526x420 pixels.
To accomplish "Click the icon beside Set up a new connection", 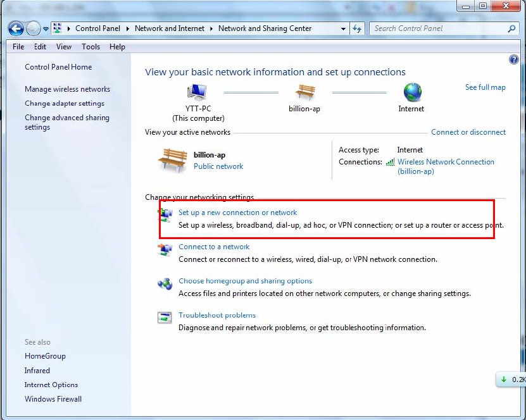I will (x=165, y=215).
